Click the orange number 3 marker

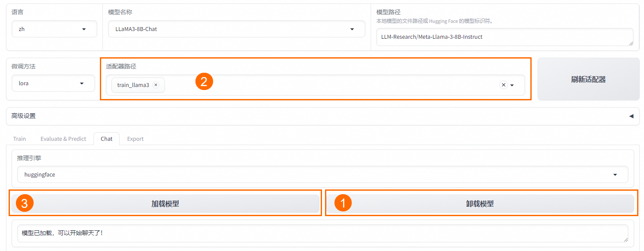click(25, 203)
